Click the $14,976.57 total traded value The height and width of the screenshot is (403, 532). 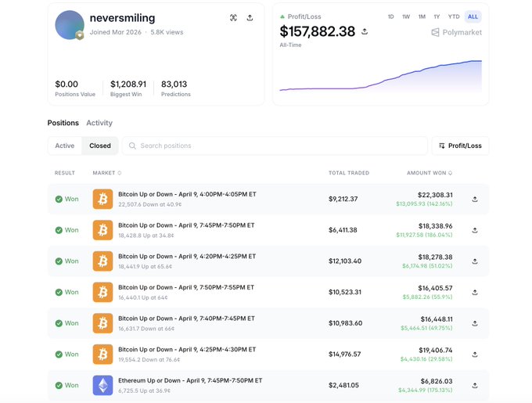(345, 354)
